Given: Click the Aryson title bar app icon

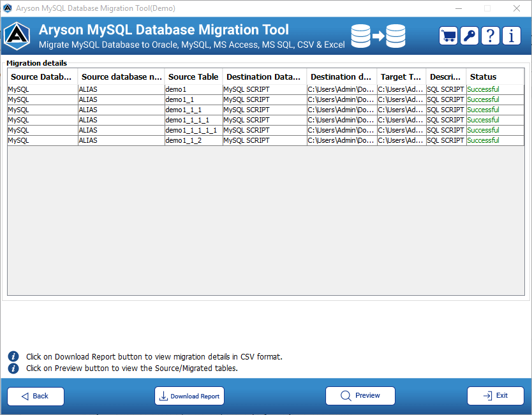Looking at the screenshot, I should coord(7,8).
